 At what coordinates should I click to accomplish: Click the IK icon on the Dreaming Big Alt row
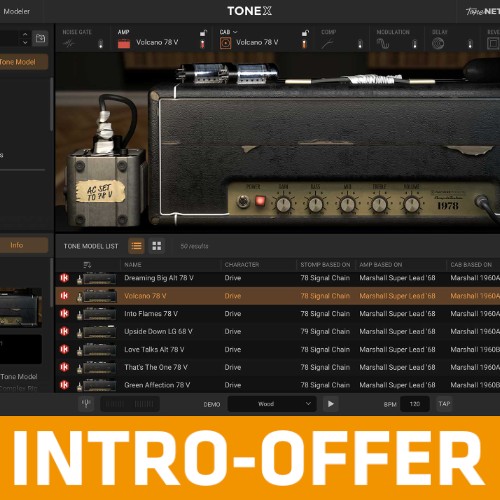pos(64,278)
